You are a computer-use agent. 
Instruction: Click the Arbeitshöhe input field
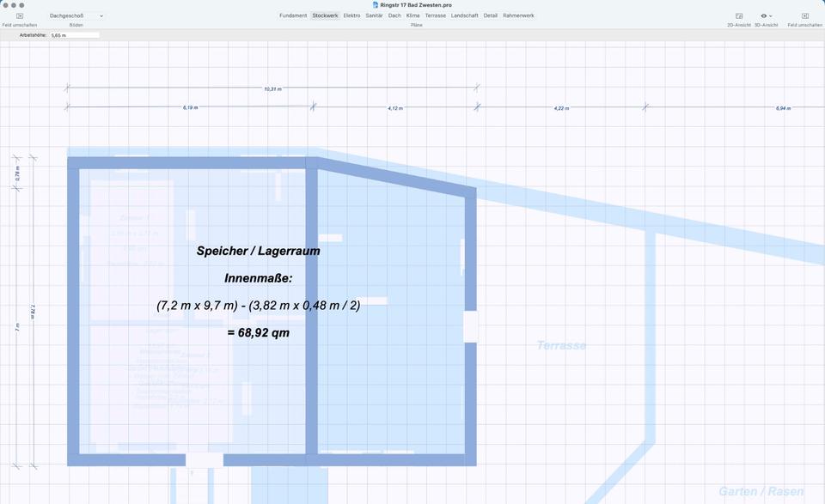75,35
